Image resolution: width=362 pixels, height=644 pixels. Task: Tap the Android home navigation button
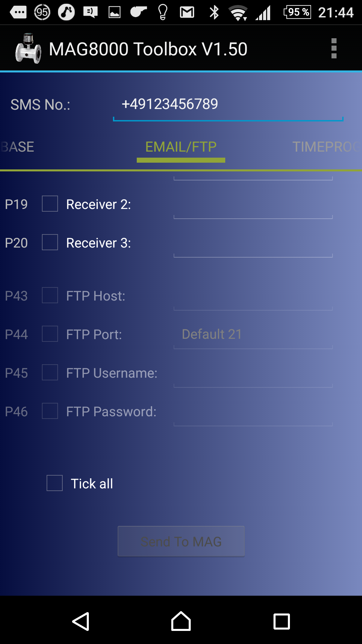point(181,621)
